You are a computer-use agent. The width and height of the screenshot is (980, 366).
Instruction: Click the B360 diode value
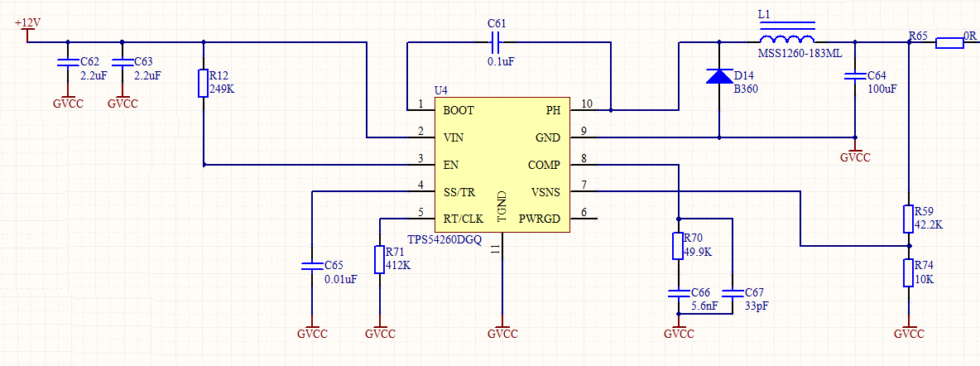(746, 89)
